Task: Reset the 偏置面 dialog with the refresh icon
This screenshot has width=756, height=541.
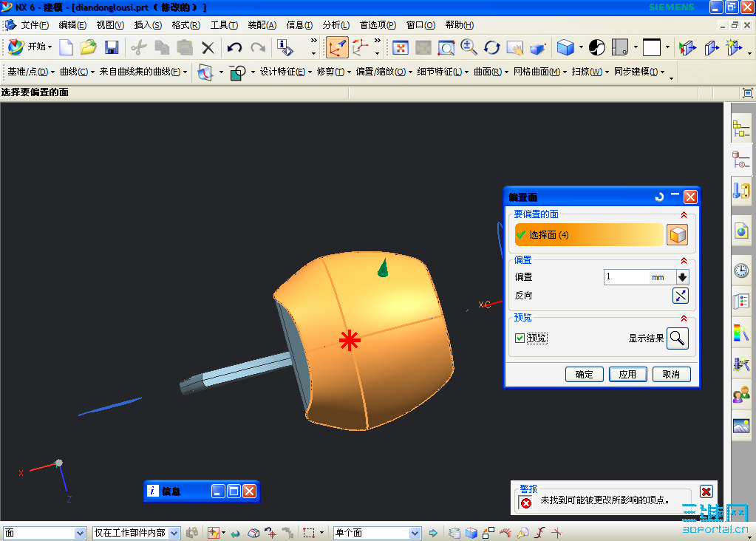Action: [660, 197]
